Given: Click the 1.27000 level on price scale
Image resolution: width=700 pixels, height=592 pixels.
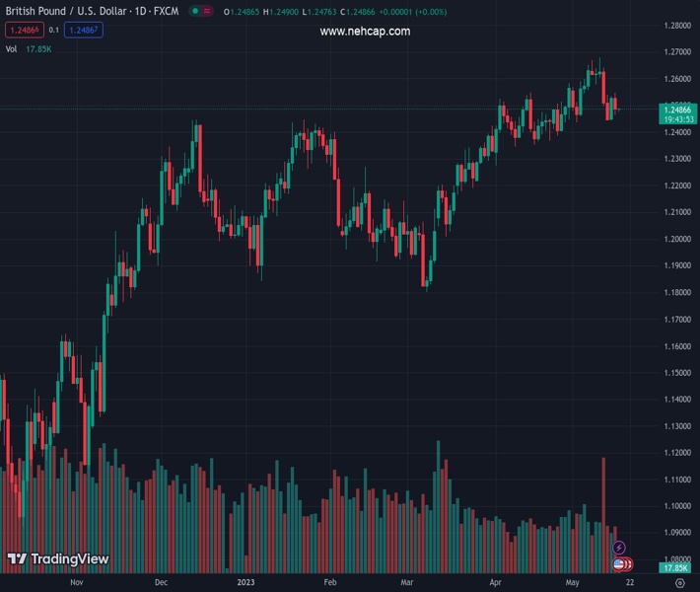Looking at the screenshot, I should click(675, 52).
